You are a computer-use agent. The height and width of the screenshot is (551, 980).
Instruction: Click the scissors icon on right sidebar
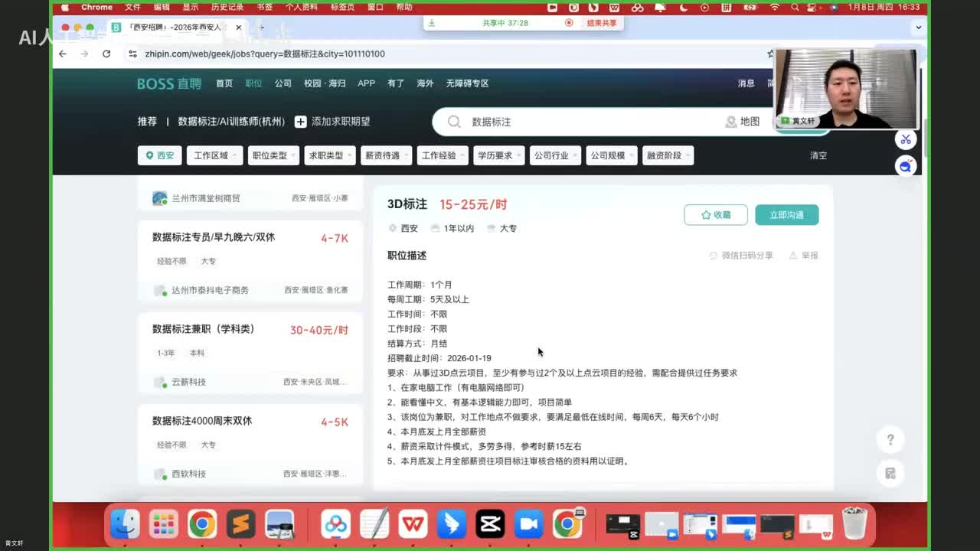[x=906, y=139]
